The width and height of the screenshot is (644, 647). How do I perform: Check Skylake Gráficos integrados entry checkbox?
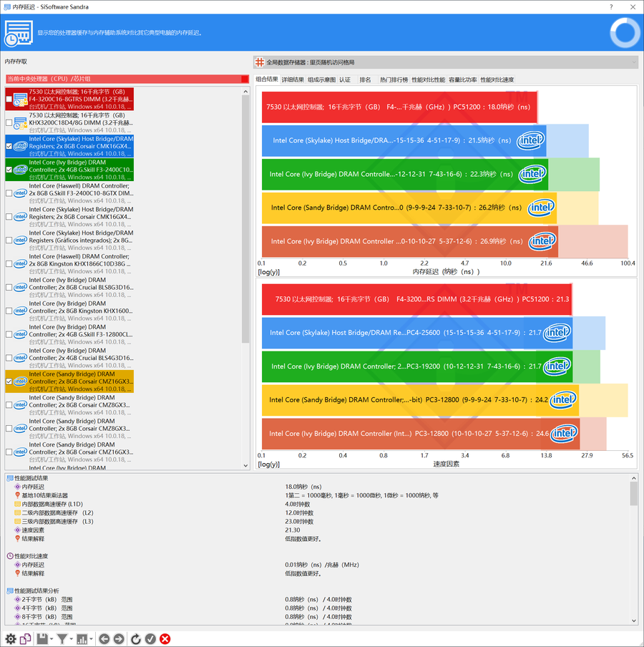9,240
